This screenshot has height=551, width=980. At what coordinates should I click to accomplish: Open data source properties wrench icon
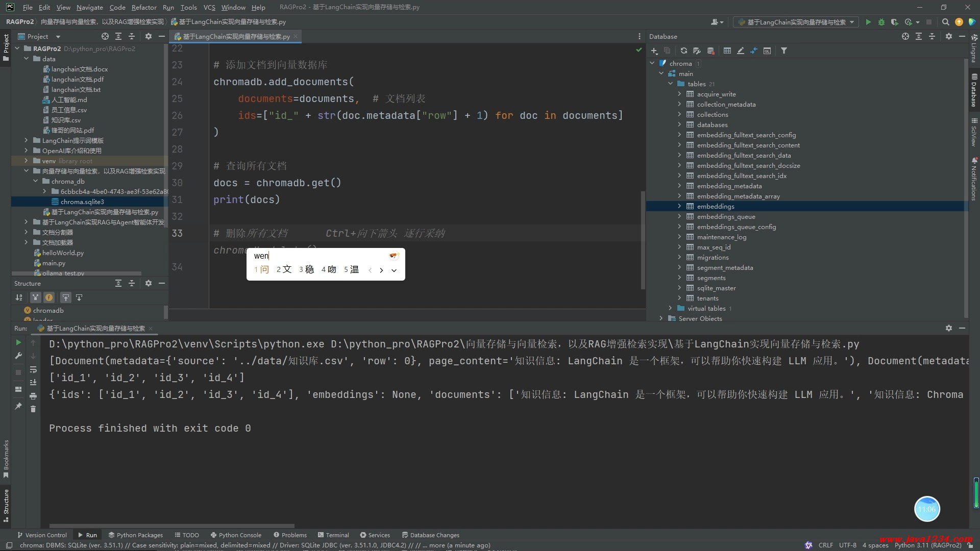pyautogui.click(x=697, y=51)
